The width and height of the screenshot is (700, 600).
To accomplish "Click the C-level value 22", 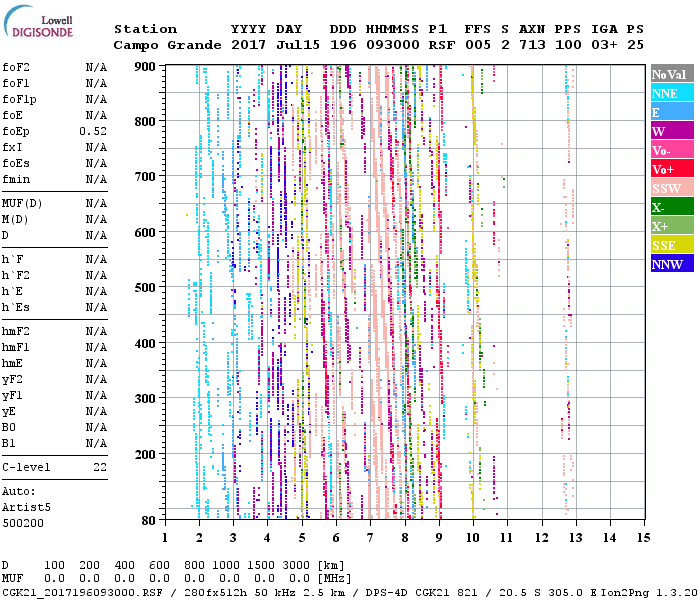I will click(x=99, y=467).
